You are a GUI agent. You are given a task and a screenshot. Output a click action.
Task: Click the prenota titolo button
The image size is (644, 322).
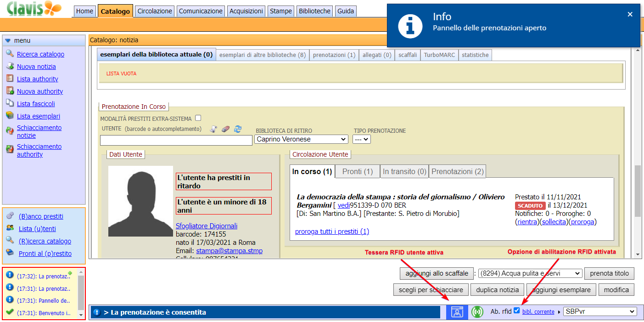[609, 273]
